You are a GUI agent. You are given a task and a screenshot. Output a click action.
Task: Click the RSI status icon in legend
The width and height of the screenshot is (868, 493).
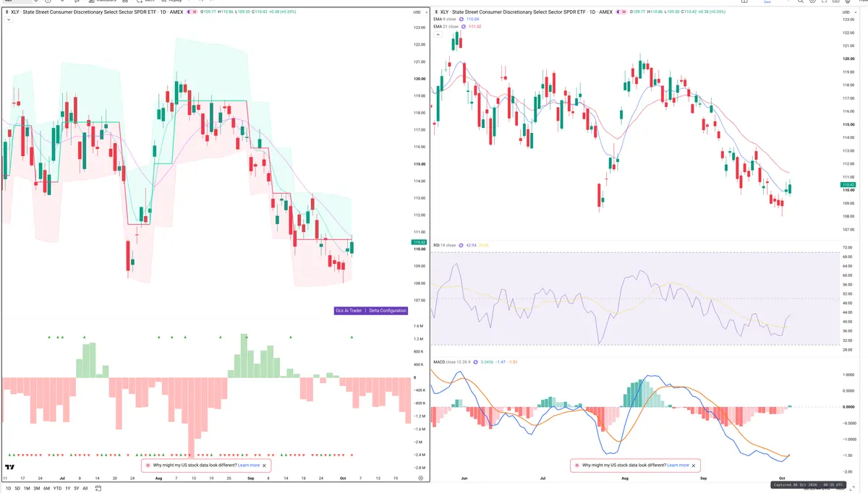461,246
